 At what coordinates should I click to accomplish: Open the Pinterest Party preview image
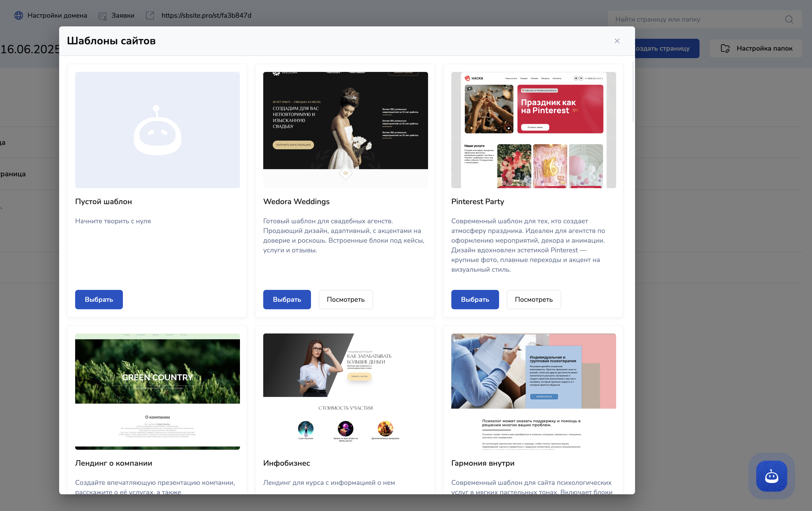(534, 130)
